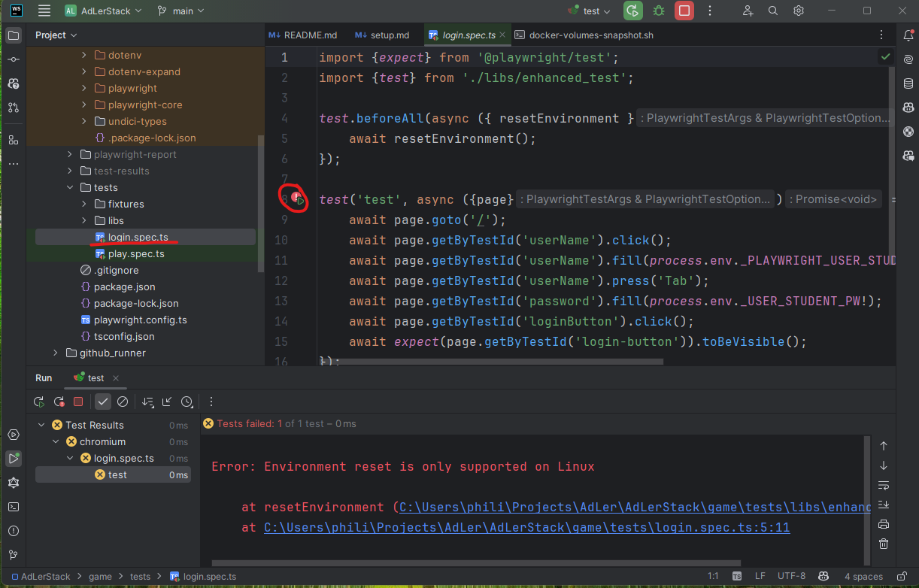
Task: Open the Database tool window
Action: pos(908,83)
